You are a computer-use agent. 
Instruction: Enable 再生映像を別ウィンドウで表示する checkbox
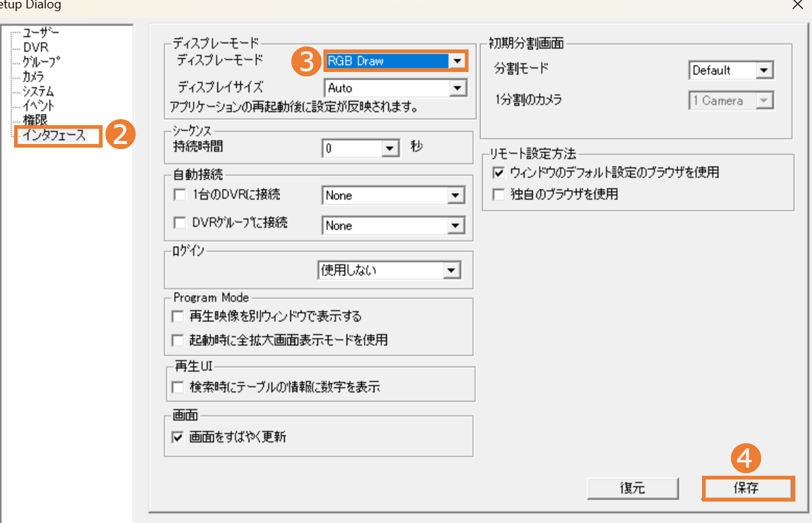coord(178,317)
